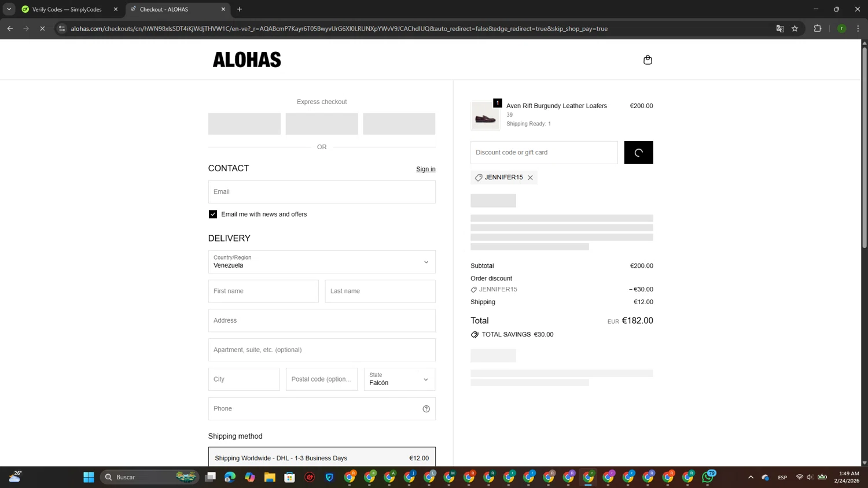This screenshot has width=868, height=488.
Task: Open the Windows Start menu
Action: 89,477
